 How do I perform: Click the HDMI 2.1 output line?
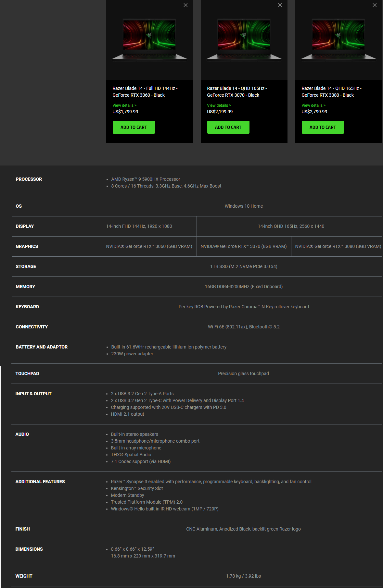[x=127, y=414]
